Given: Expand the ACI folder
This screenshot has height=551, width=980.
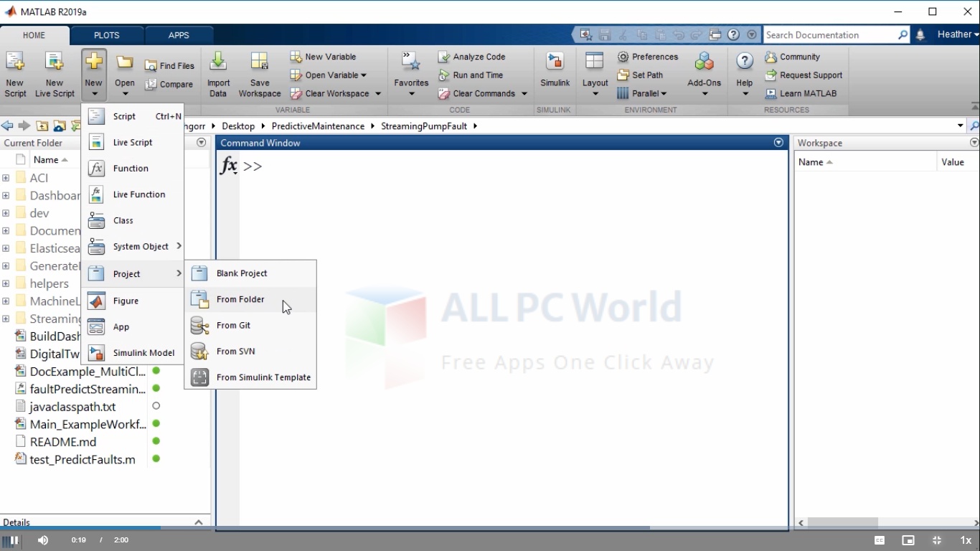Looking at the screenshot, I should [6, 178].
